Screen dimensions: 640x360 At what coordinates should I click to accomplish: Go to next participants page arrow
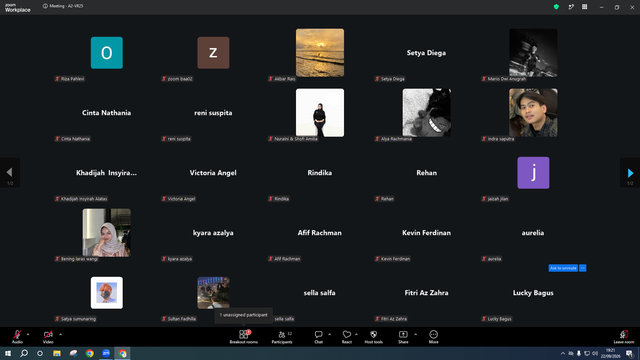pos(630,173)
